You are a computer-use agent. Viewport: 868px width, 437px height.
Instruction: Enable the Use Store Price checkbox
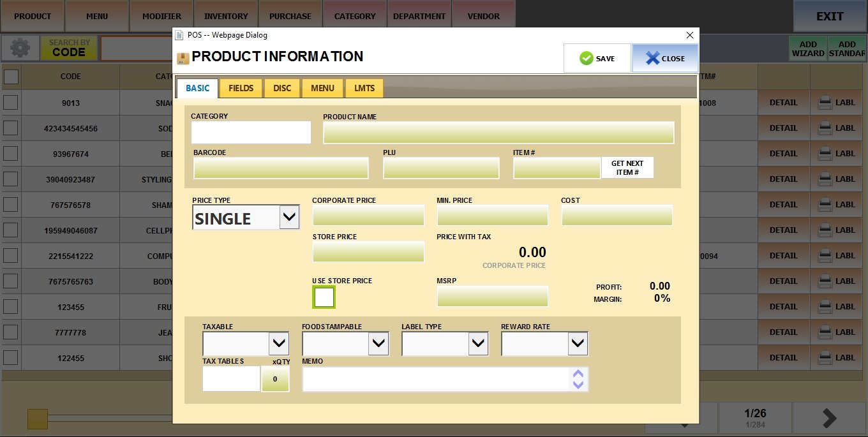coord(324,297)
